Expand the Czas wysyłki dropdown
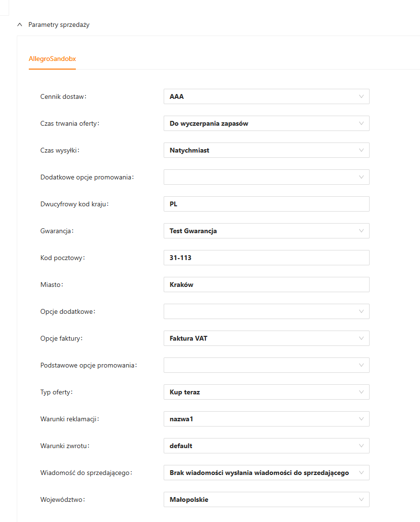The width and height of the screenshot is (420, 522). point(266,150)
